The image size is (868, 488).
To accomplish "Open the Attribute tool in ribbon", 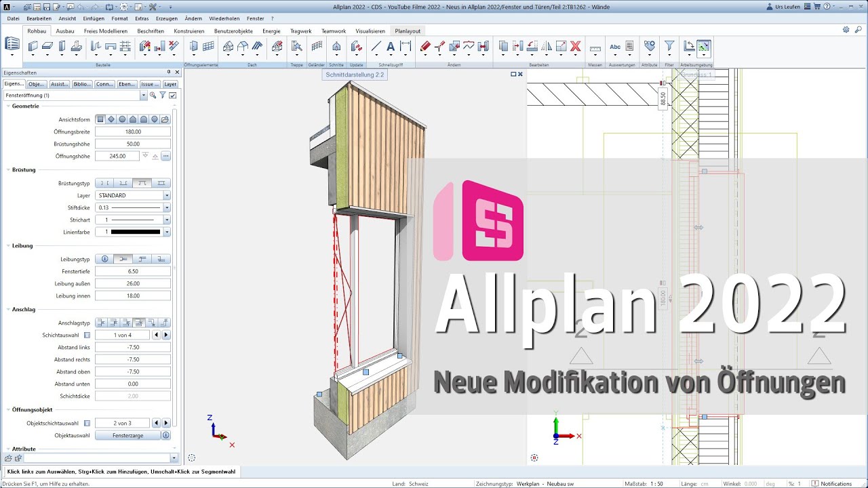I will pyautogui.click(x=650, y=46).
